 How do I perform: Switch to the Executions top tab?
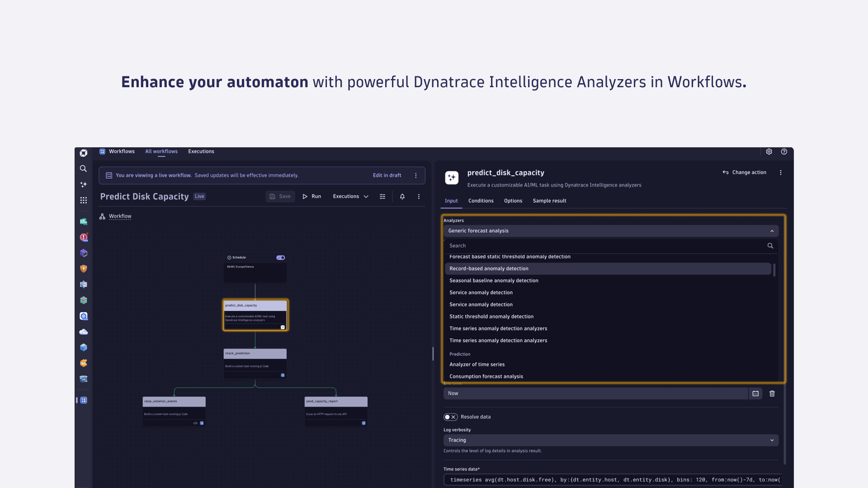tap(201, 152)
